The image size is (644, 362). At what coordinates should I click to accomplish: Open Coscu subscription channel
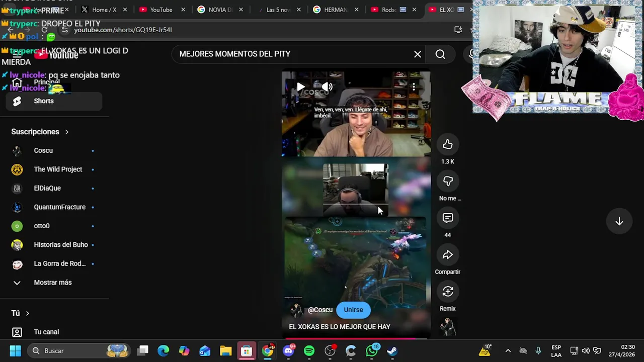(54, 150)
